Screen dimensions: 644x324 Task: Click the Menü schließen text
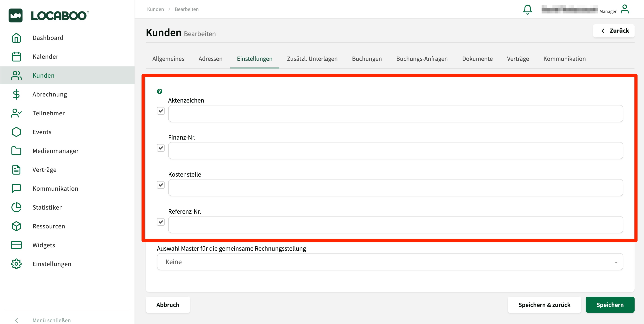tap(52, 320)
